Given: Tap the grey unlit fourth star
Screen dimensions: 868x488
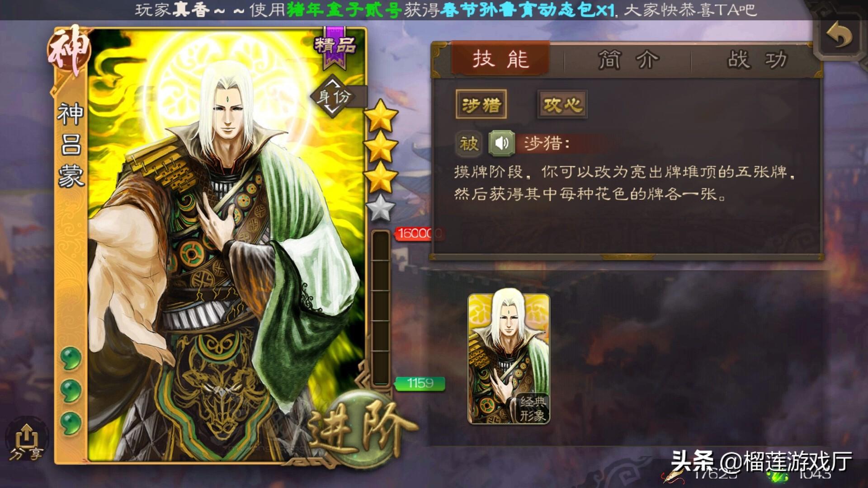Looking at the screenshot, I should [x=380, y=208].
